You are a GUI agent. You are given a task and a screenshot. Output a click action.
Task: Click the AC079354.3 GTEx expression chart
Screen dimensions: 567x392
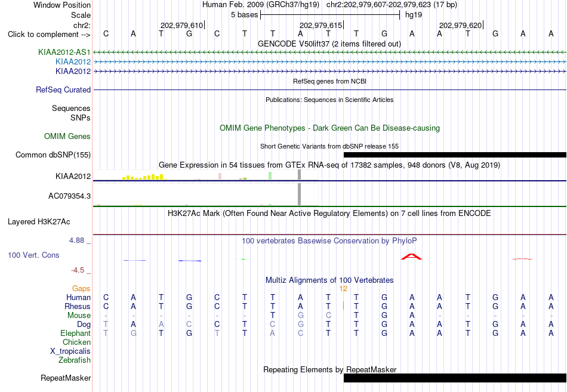click(x=205, y=195)
